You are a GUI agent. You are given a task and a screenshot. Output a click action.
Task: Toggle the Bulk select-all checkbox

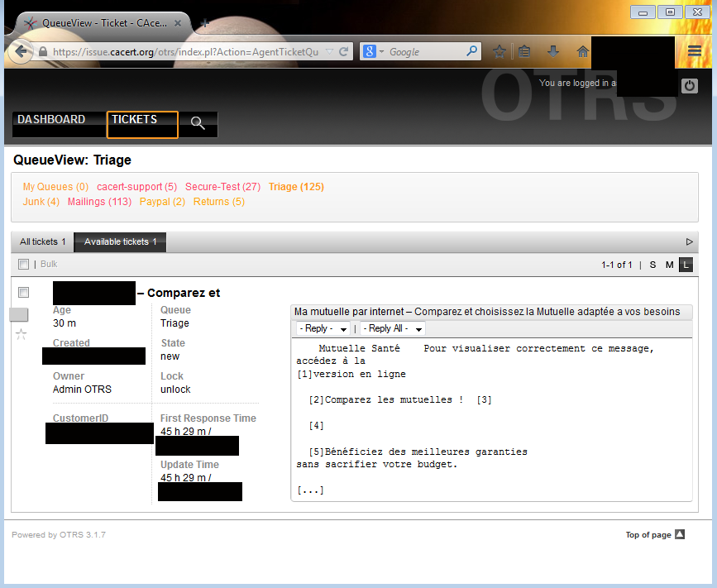pyautogui.click(x=23, y=265)
